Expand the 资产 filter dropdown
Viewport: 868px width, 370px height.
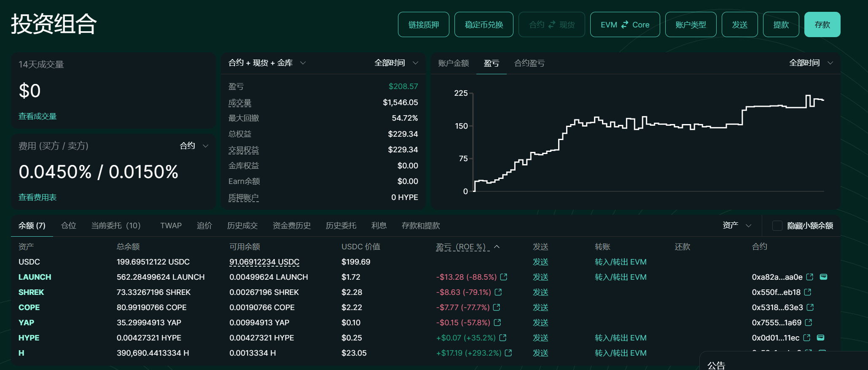pyautogui.click(x=736, y=225)
